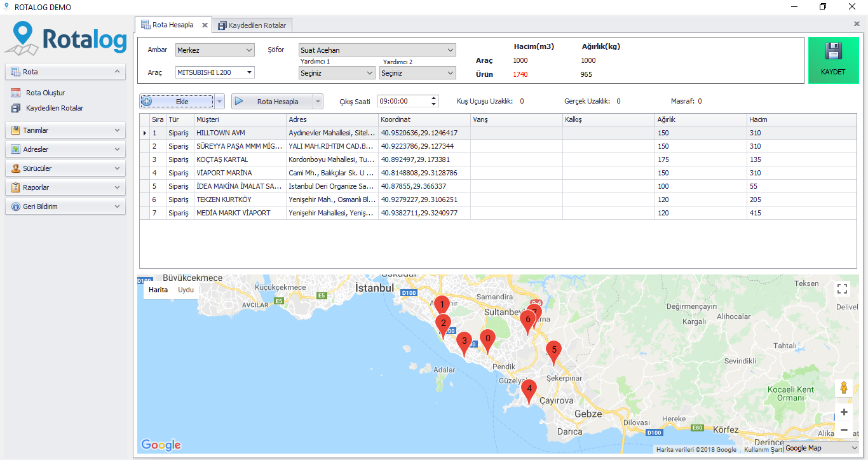The image size is (868, 460).
Task: Sort table by Ağırlık column header
Action: [701, 119]
